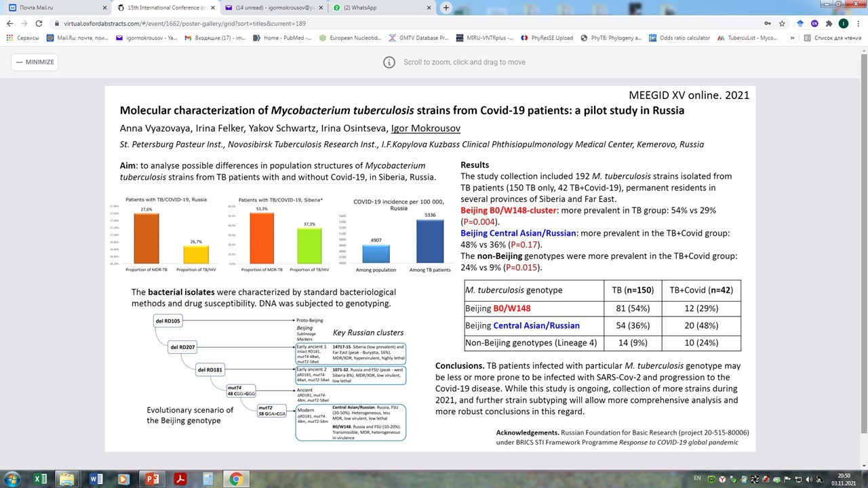This screenshot has width=868, height=488.
Task: Open File Explorer from the taskbar
Action: (68, 479)
